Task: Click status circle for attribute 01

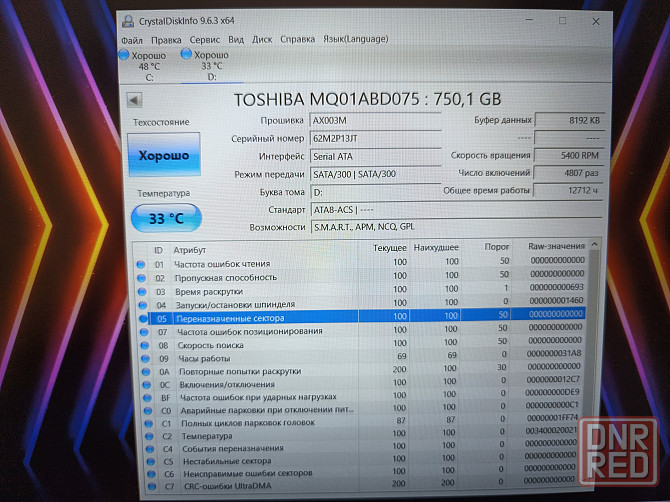Action: 141,263
